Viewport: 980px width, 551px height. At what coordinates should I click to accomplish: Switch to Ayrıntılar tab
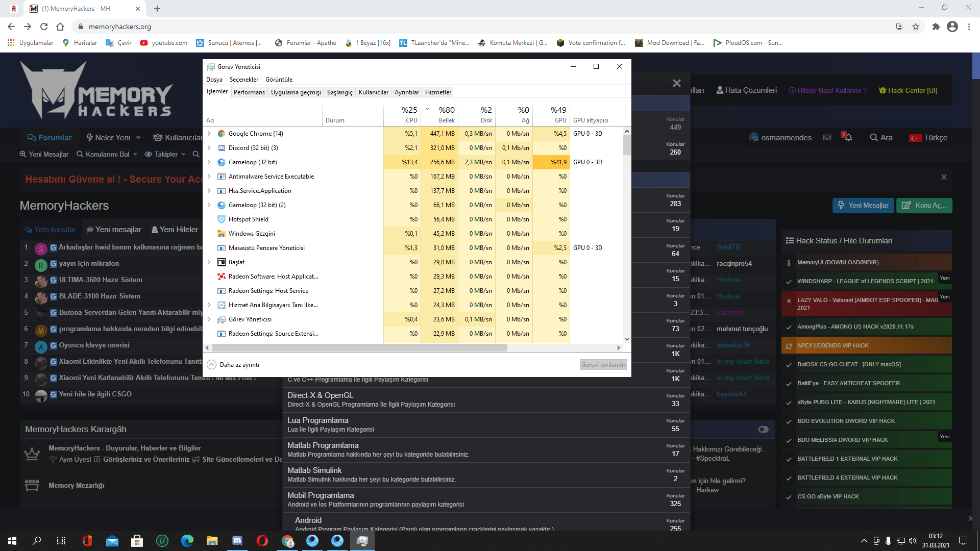(x=407, y=92)
